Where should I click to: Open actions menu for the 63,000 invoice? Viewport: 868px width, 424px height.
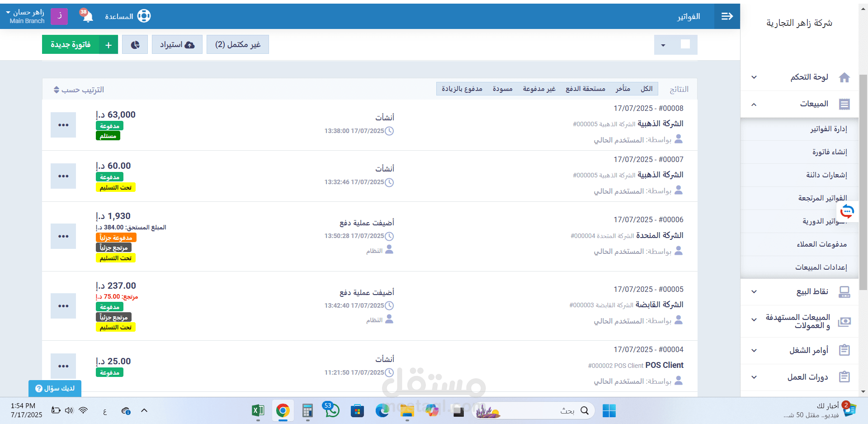click(x=63, y=125)
